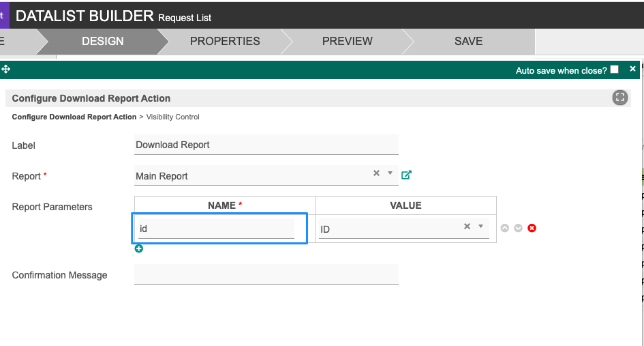
Task: Switch to the Properties step tab
Action: (224, 41)
